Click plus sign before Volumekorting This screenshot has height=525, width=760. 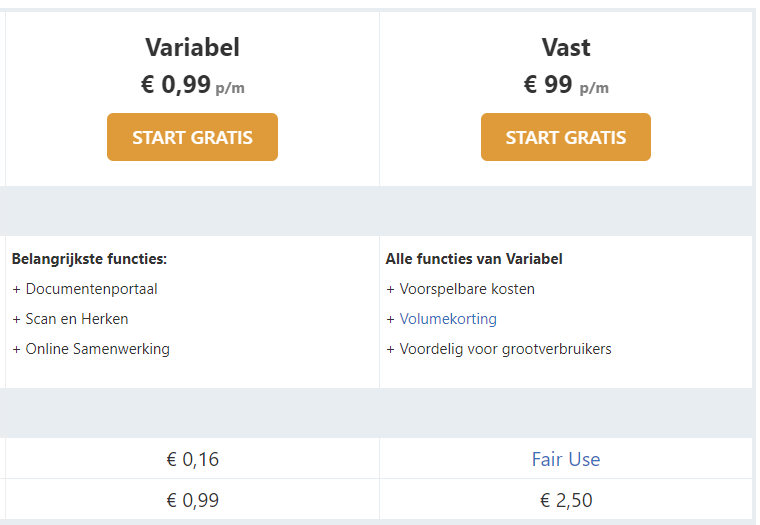pyautogui.click(x=390, y=319)
